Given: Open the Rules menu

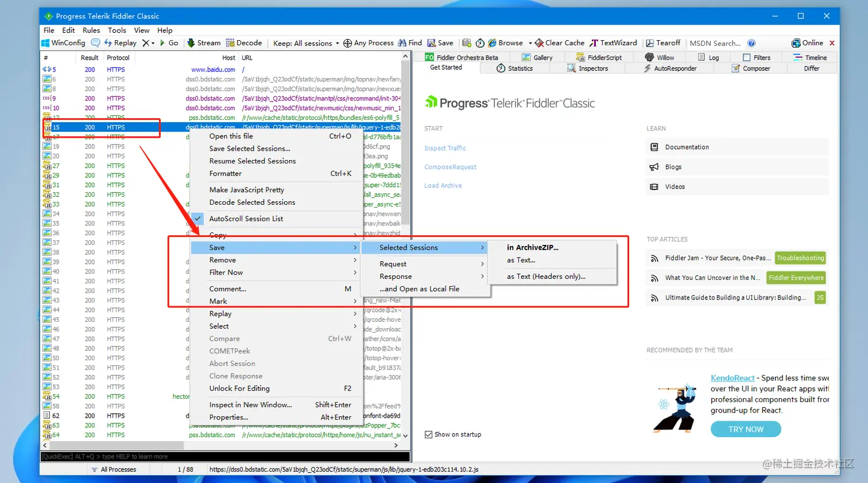Looking at the screenshot, I should click(x=91, y=30).
